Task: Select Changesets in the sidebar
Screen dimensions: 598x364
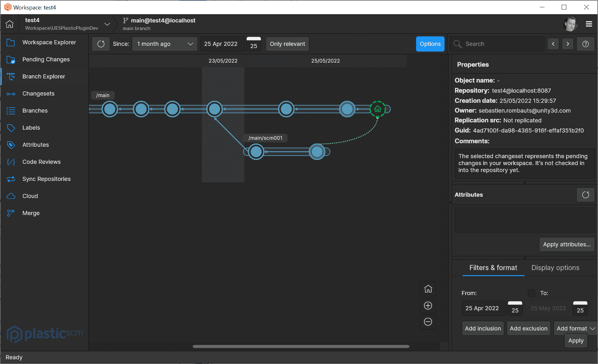Action: [39, 93]
